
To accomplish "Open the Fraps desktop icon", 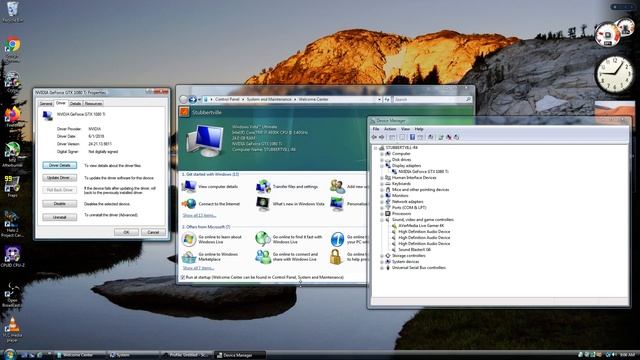I will (12, 186).
